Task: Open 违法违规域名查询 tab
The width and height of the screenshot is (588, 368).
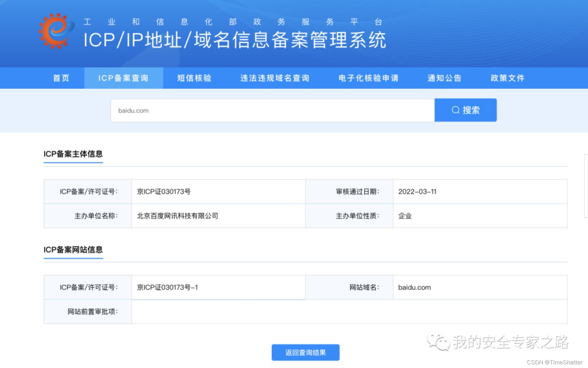Action: coord(275,78)
